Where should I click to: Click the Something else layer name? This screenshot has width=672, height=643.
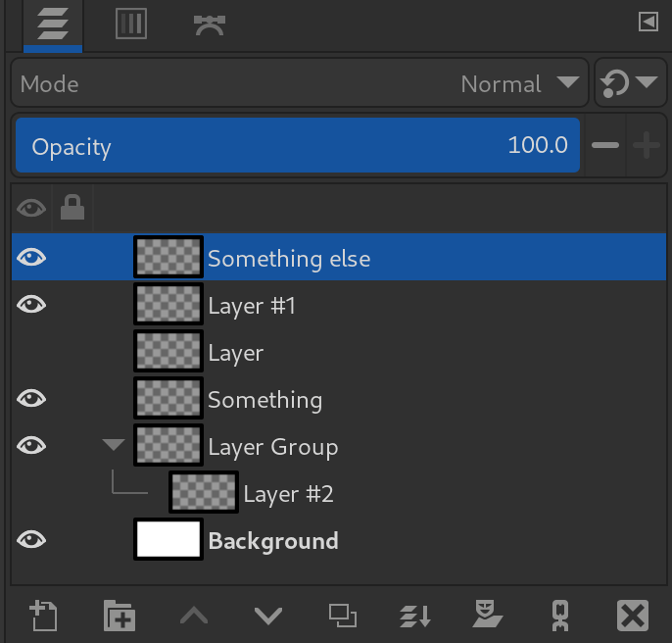tap(289, 259)
